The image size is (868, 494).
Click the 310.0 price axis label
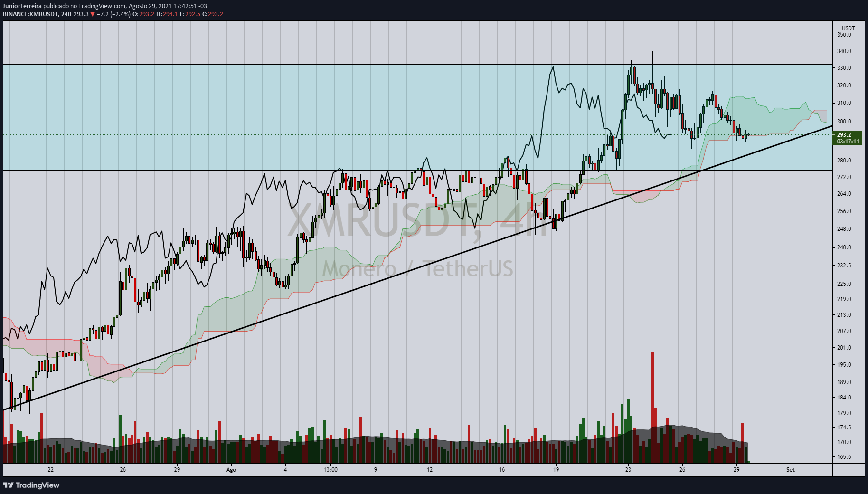coord(844,103)
